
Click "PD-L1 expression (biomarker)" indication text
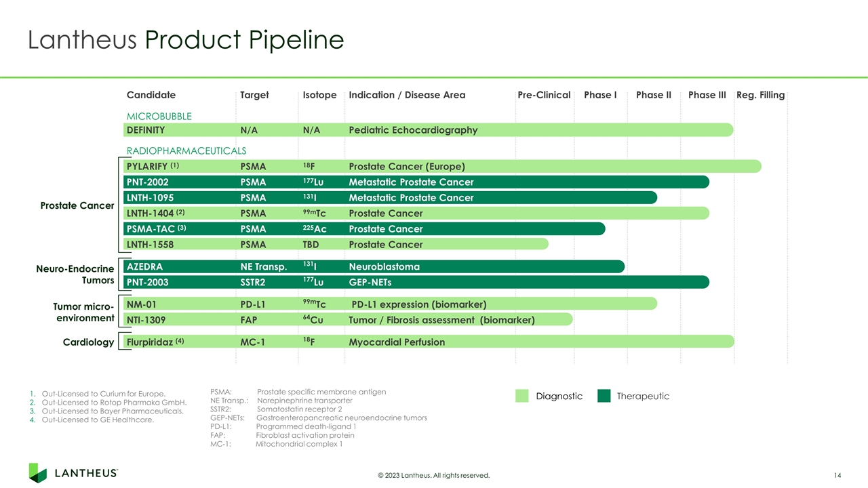coord(419,304)
